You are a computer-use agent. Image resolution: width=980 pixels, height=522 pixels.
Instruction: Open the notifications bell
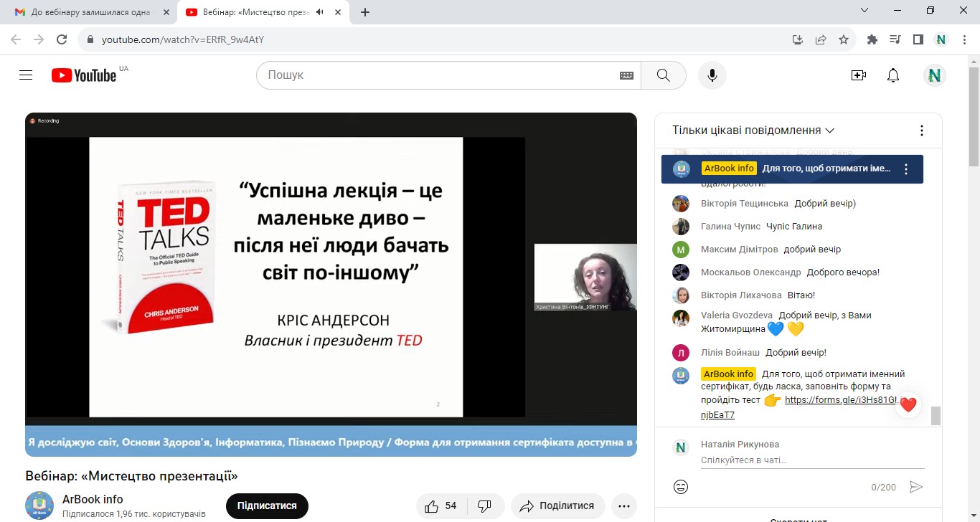[x=893, y=75]
